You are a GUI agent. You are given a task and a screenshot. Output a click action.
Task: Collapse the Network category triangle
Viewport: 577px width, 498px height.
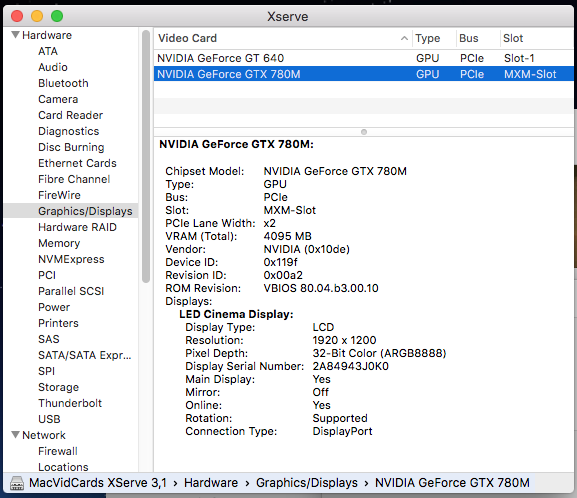15,435
